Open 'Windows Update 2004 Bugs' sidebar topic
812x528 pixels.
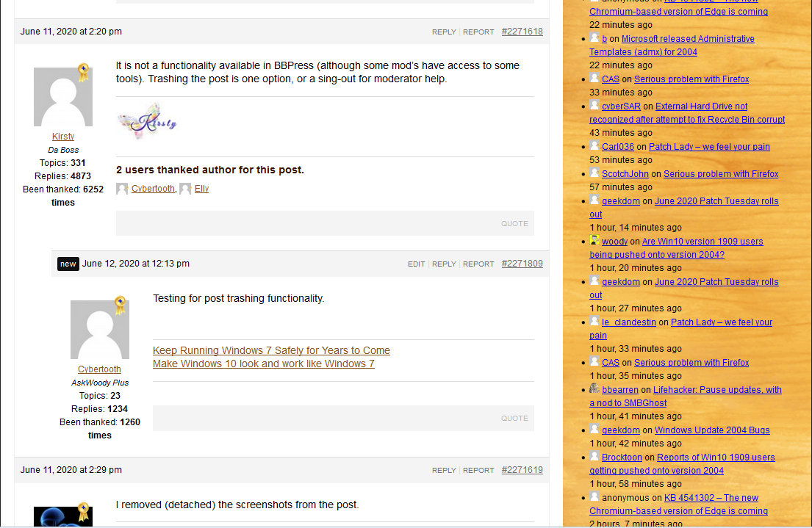click(712, 430)
